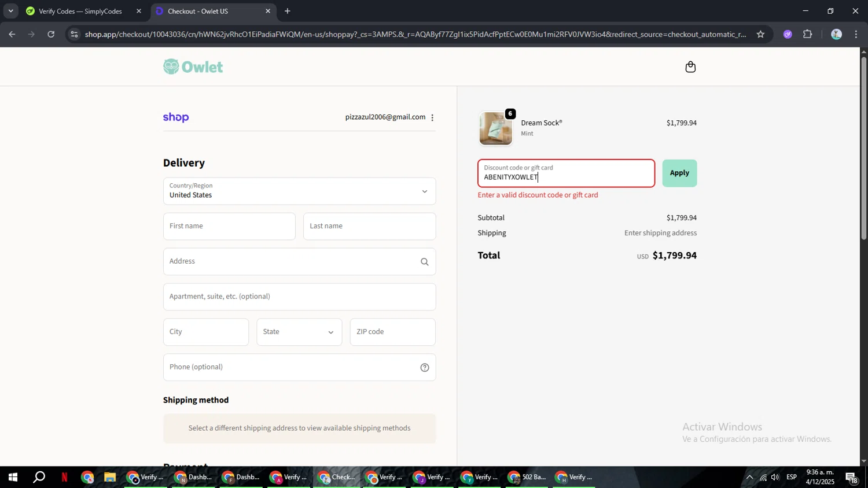The image size is (868, 488).
Task: Close the Checkout Owlet US tab
Action: tap(268, 11)
